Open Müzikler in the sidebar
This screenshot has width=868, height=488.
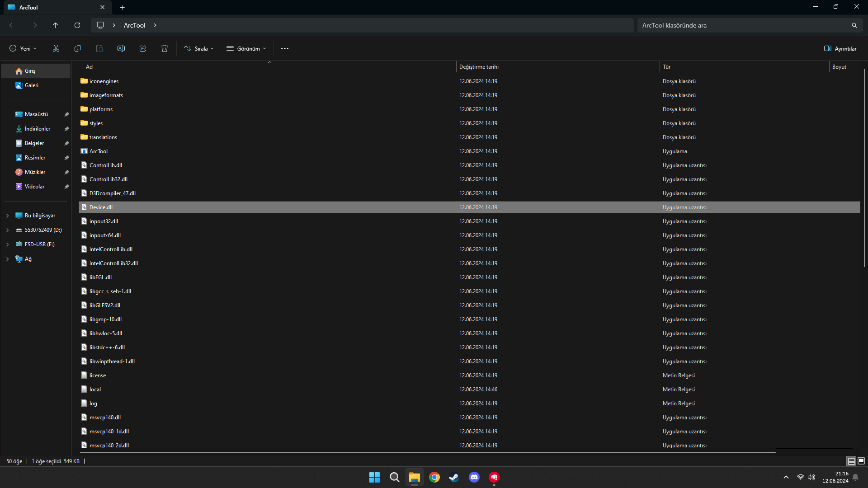pos(36,172)
